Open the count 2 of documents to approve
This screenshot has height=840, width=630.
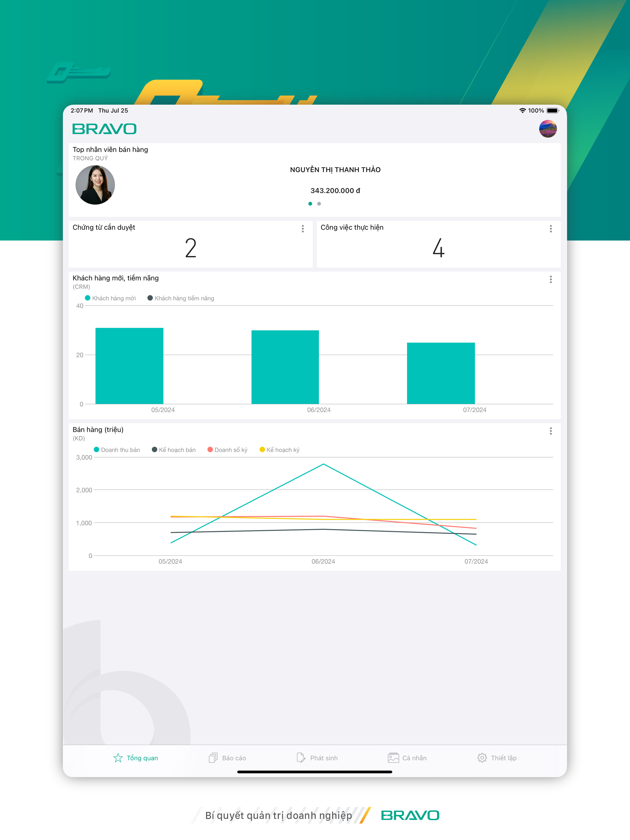point(191,248)
